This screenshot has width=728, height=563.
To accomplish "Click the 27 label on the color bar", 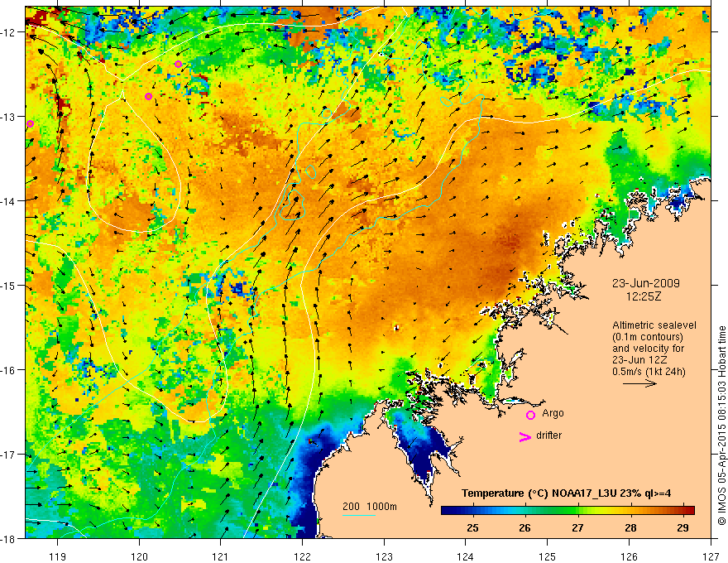I will pos(577,528).
